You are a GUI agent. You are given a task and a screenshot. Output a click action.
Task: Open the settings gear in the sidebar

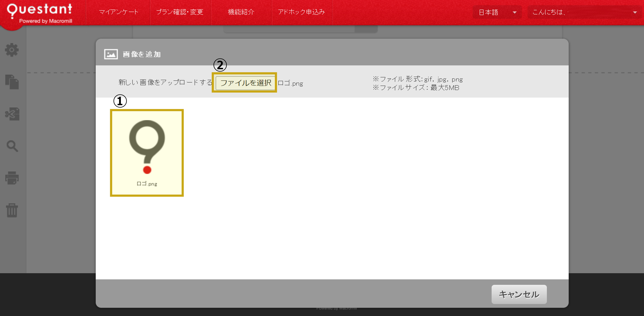point(12,50)
